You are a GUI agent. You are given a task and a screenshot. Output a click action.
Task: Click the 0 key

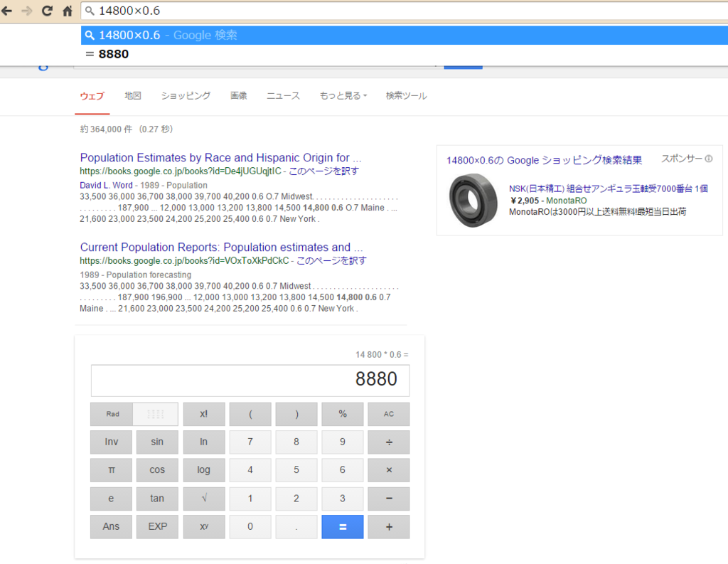point(250,527)
